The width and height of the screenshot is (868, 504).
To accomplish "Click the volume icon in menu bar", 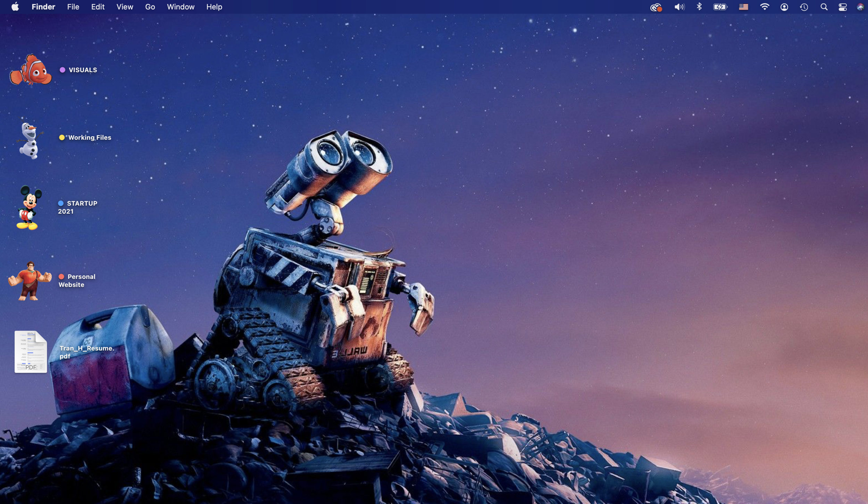I will [x=679, y=7].
